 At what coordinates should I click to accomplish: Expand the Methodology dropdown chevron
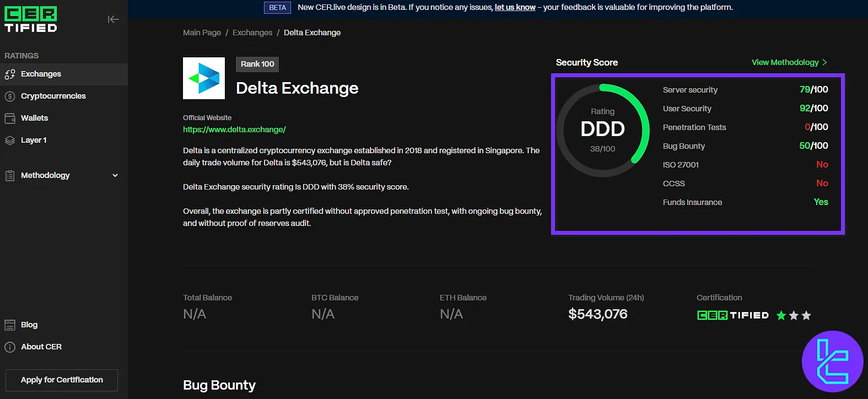[x=115, y=176]
